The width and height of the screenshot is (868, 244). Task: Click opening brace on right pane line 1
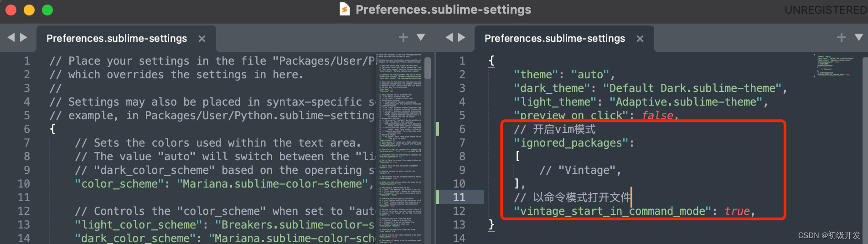[x=491, y=61]
